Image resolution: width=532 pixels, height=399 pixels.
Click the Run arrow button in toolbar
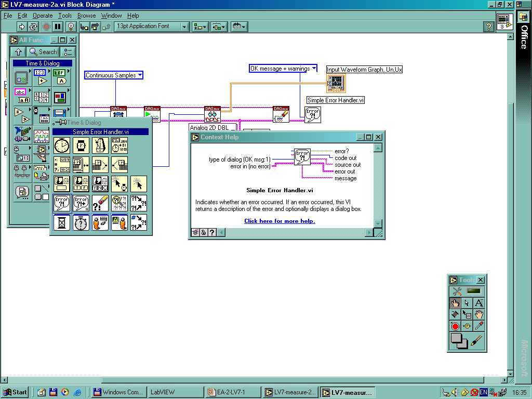[22, 26]
